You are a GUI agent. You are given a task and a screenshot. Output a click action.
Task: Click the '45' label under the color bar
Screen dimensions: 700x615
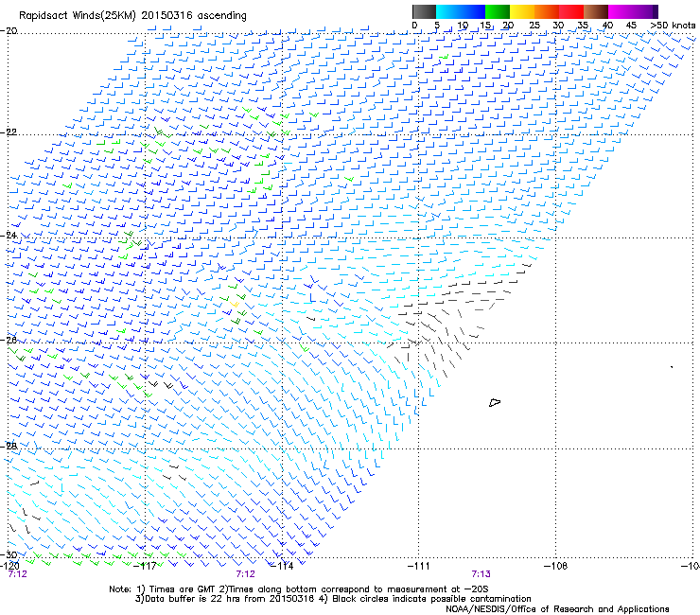631,26
